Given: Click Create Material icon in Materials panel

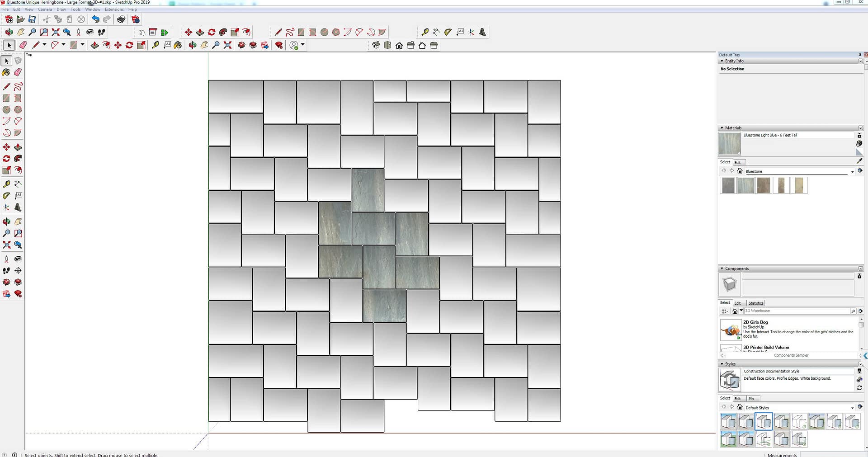Looking at the screenshot, I should pos(859,143).
